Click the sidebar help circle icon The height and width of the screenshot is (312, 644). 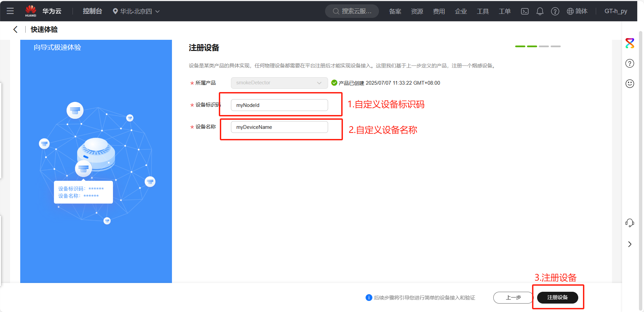pyautogui.click(x=630, y=63)
